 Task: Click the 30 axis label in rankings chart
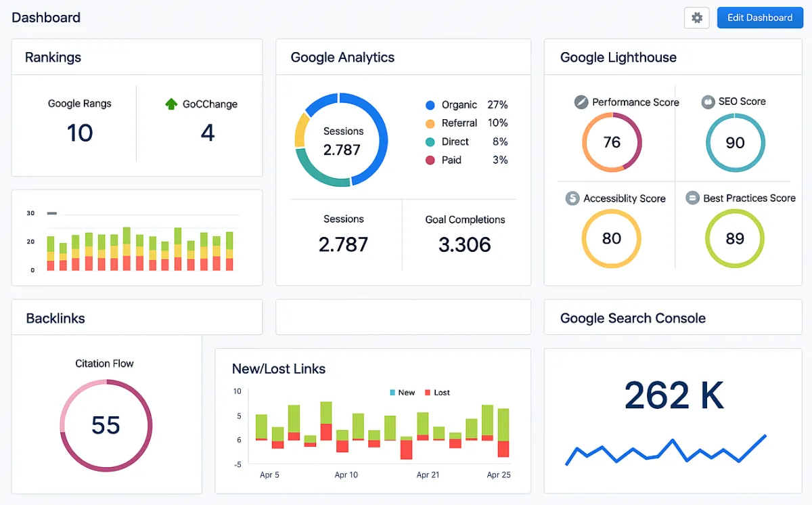click(30, 213)
